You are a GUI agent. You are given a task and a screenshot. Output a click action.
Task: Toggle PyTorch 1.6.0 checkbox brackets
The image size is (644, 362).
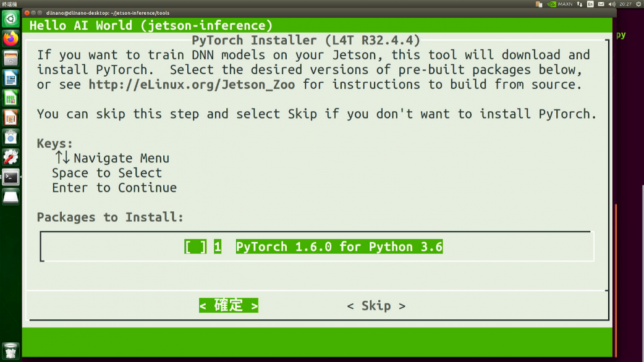(195, 246)
